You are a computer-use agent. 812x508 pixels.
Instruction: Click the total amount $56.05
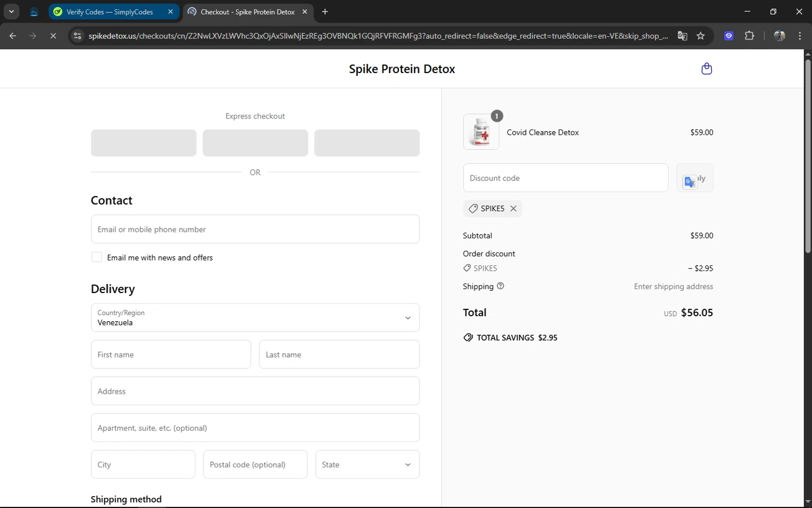pos(697,312)
